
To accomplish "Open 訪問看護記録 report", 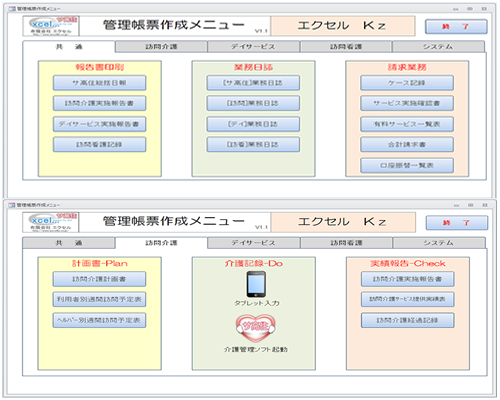I will pos(99,144).
